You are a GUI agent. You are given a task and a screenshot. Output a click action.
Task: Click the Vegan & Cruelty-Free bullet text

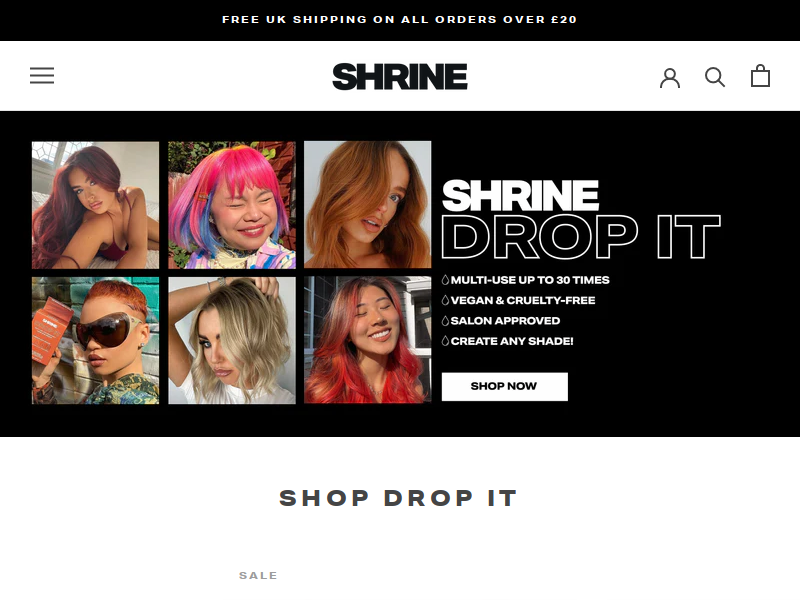pos(523,301)
